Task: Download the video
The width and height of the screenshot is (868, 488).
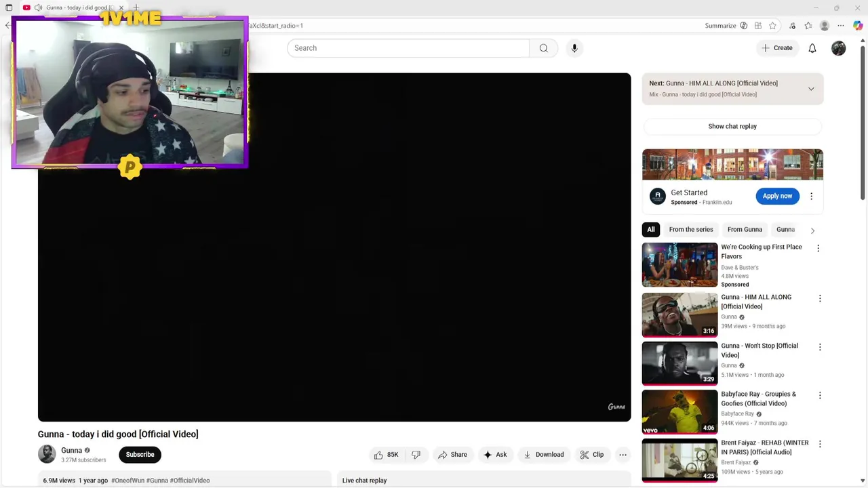Action: 544,455
